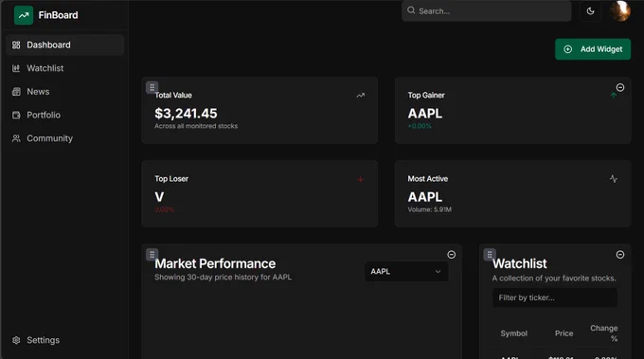The width and height of the screenshot is (644, 359).
Task: Click the Total Value trend icon
Action: (360, 96)
